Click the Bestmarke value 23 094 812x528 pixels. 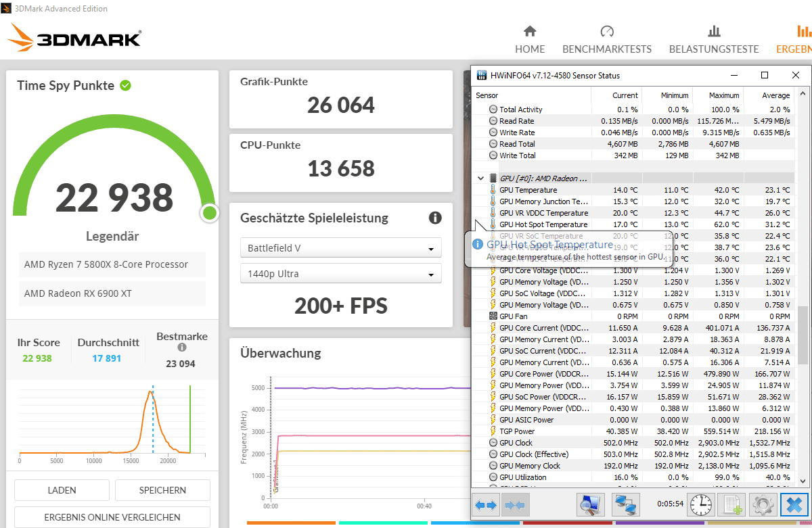[181, 364]
